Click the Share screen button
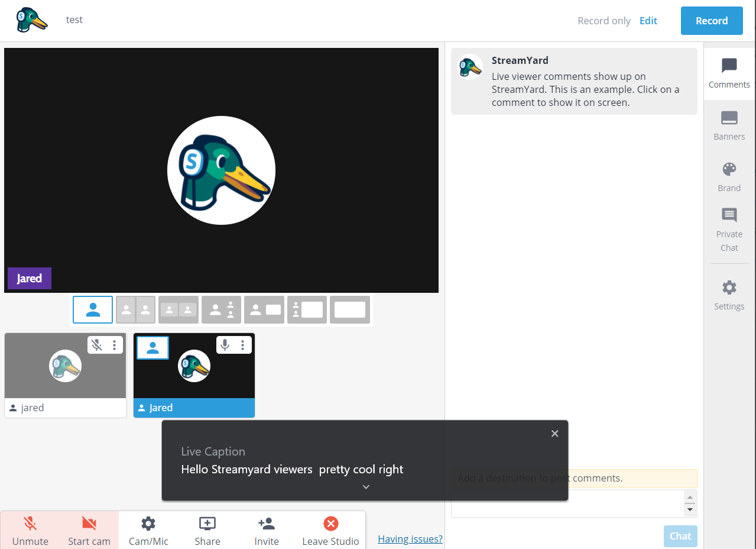Screen dimensions: 756x549 (x=207, y=530)
